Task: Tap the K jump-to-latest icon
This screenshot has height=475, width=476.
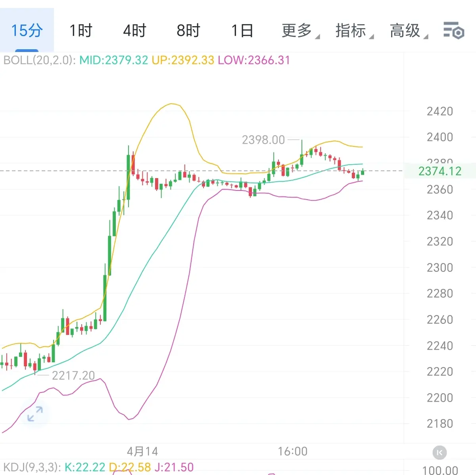Action: [x=440, y=452]
